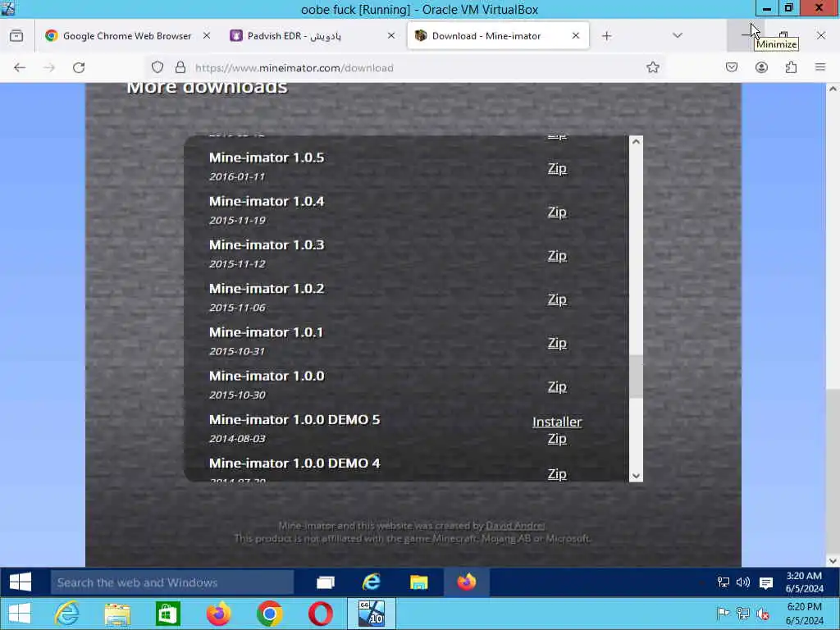The height and width of the screenshot is (630, 840).
Task: Click the forward navigation arrow
Action: (x=49, y=67)
